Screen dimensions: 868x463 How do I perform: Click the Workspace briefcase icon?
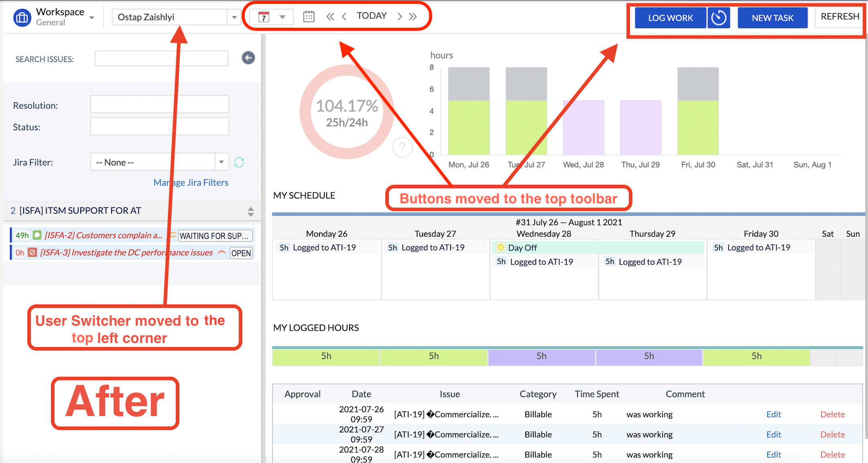point(22,18)
